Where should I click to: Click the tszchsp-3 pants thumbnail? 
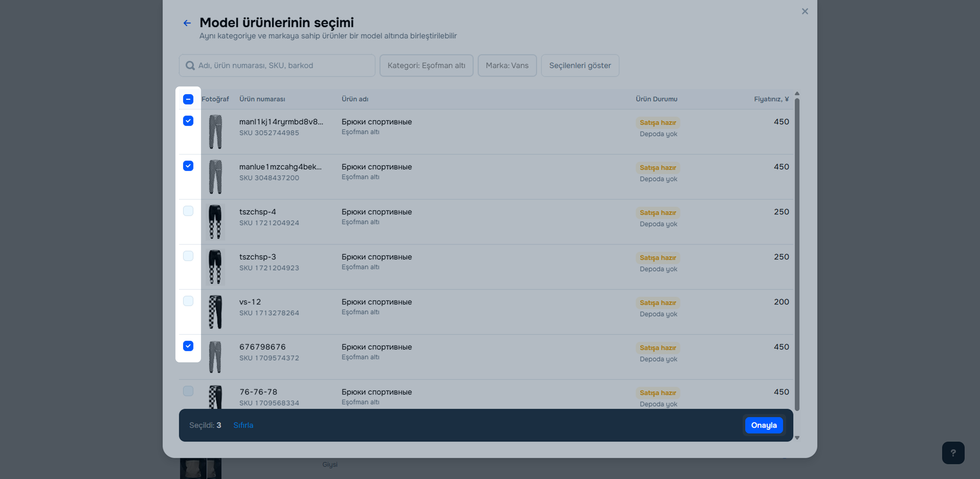(x=215, y=267)
